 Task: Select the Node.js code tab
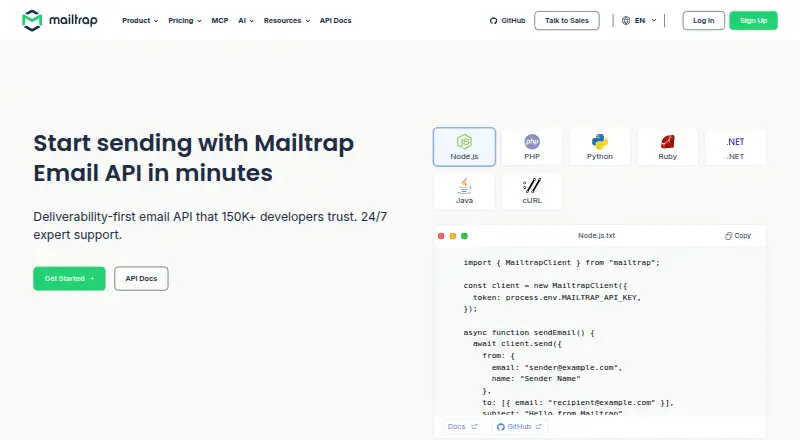pyautogui.click(x=464, y=147)
